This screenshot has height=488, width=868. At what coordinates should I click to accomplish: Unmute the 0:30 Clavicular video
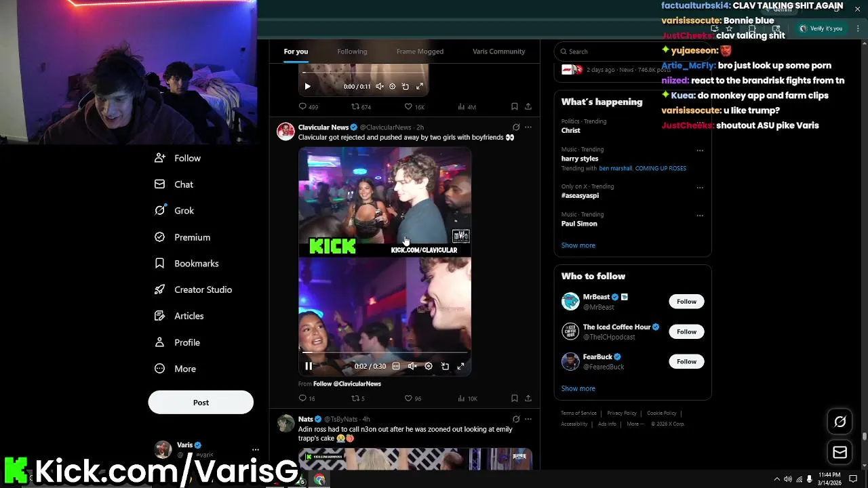[x=412, y=366]
